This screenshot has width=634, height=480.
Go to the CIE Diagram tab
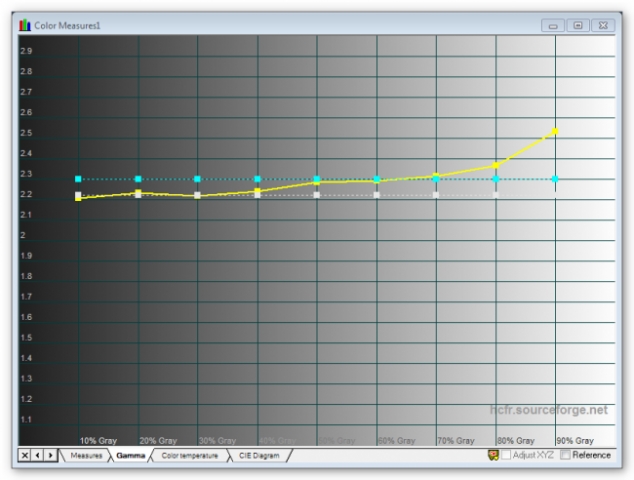pos(259,456)
